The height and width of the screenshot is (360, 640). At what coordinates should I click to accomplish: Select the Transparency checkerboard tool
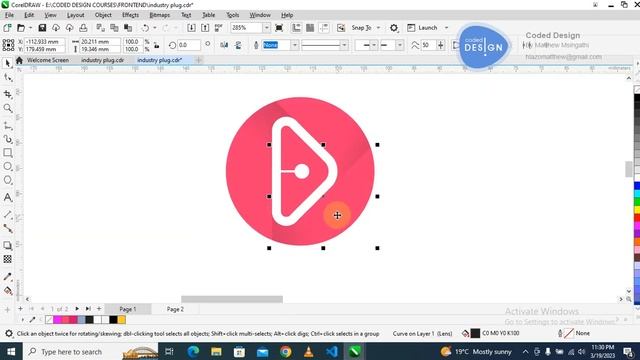click(8, 259)
